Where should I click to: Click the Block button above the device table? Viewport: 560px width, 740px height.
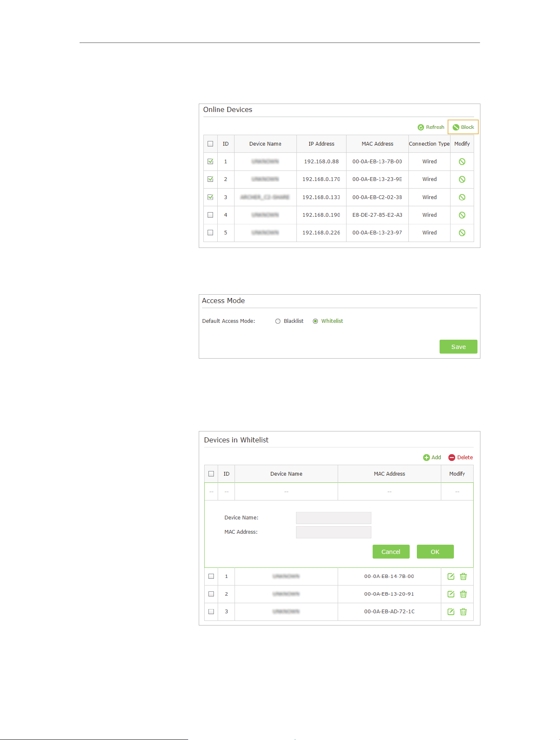pyautogui.click(x=463, y=127)
